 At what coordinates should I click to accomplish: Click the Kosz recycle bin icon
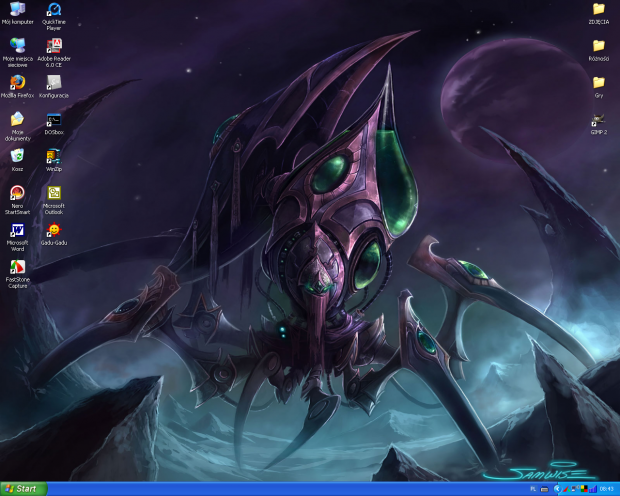(17, 160)
